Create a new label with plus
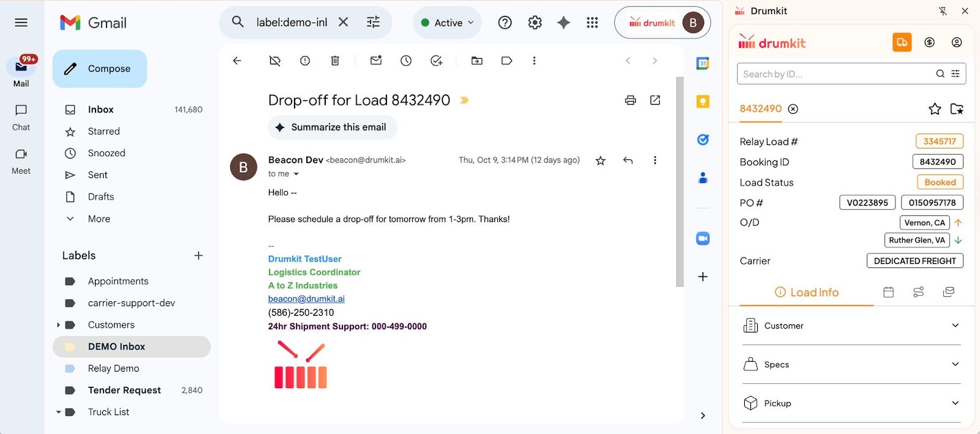This screenshot has width=980, height=434. (x=198, y=255)
